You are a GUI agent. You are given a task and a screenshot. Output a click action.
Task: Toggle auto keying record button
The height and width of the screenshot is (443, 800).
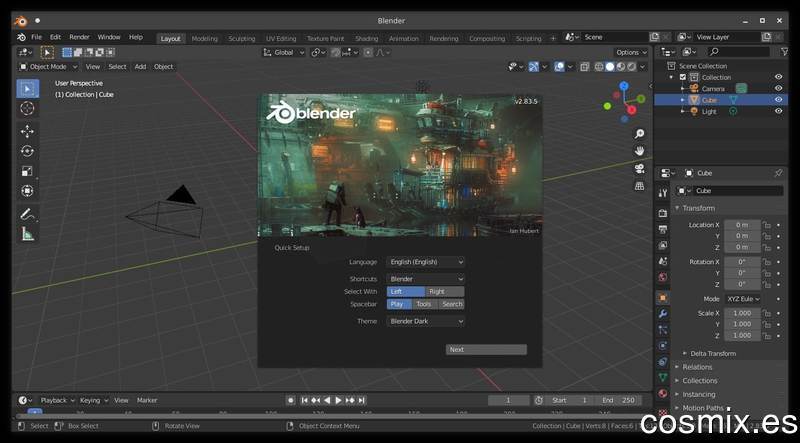coord(291,401)
